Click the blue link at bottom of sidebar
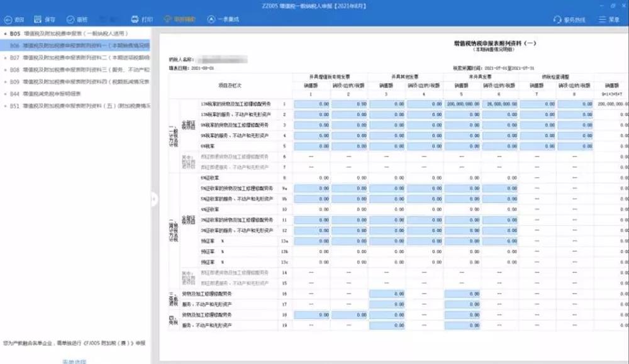The height and width of the screenshot is (364, 629). (74, 361)
